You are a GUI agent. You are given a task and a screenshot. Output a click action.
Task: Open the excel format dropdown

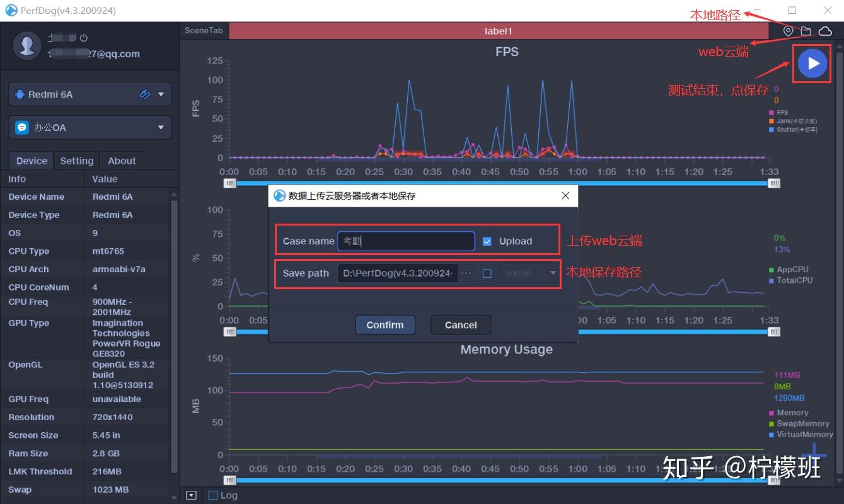tap(529, 273)
